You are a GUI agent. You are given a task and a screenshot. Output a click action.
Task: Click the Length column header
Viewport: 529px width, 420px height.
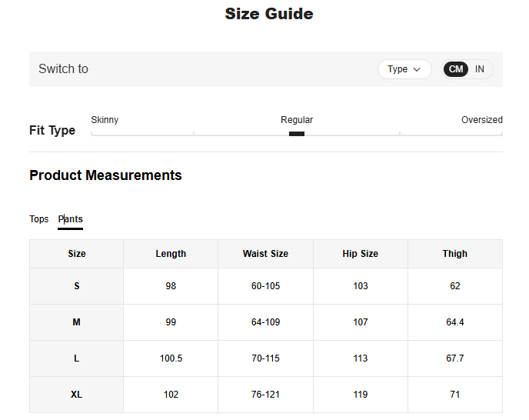[171, 254]
